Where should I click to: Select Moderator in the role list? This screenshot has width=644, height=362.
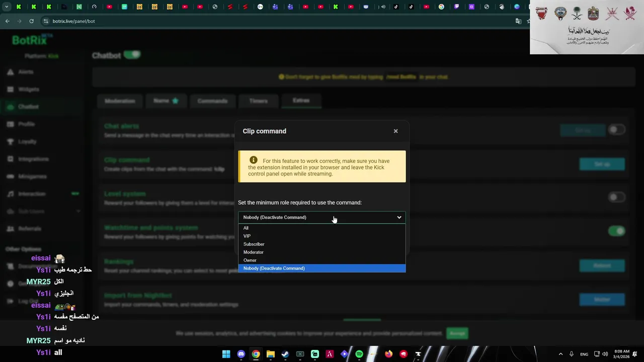pyautogui.click(x=322, y=252)
